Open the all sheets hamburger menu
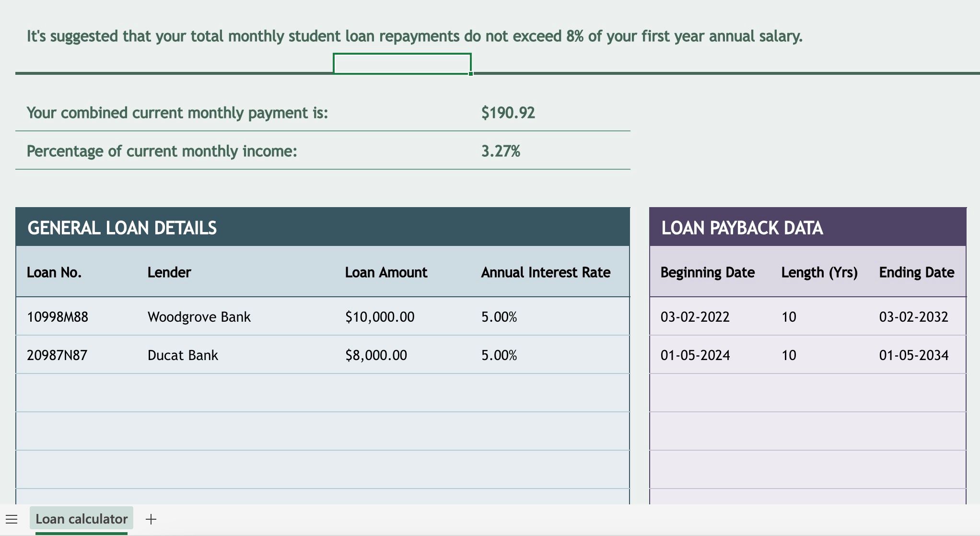This screenshot has width=980, height=536. (12, 519)
